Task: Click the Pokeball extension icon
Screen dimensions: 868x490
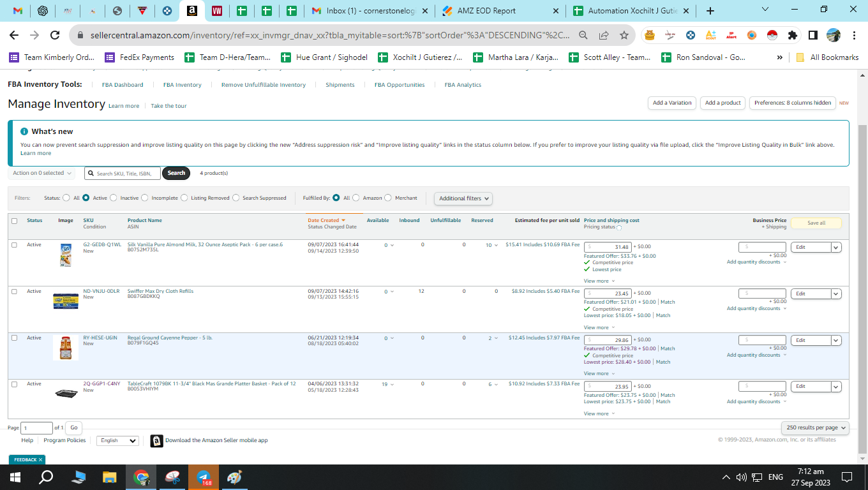Action: point(772,35)
